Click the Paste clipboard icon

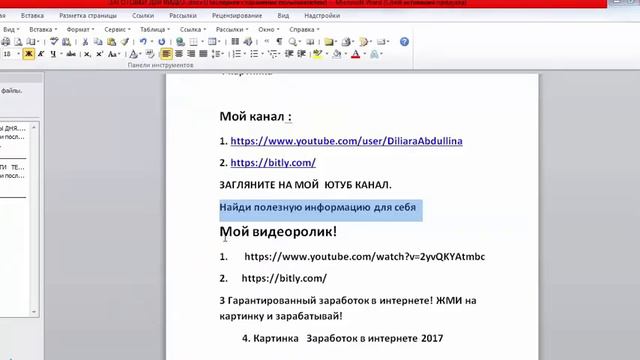click(111, 42)
